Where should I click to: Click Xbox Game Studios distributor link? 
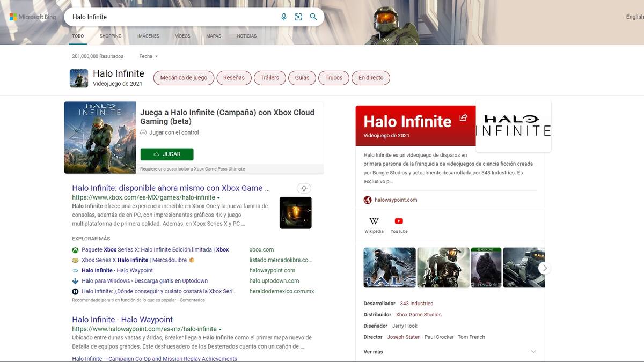(x=419, y=315)
